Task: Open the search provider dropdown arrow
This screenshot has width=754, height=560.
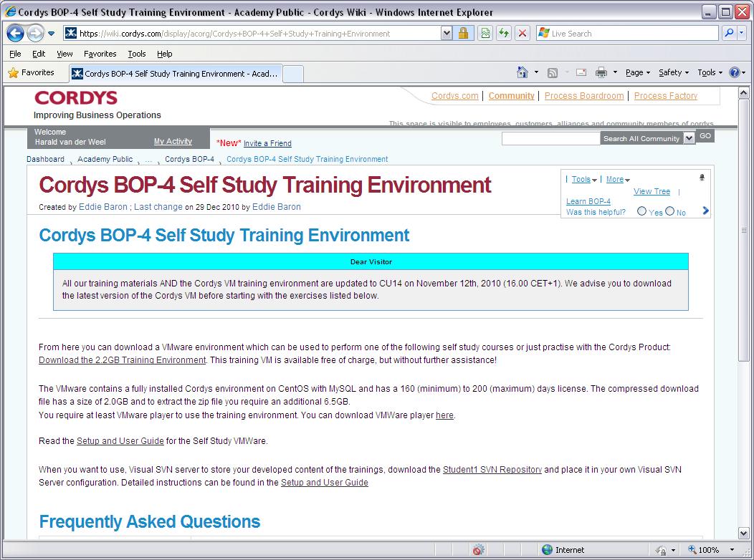Action: pyautogui.click(x=742, y=33)
